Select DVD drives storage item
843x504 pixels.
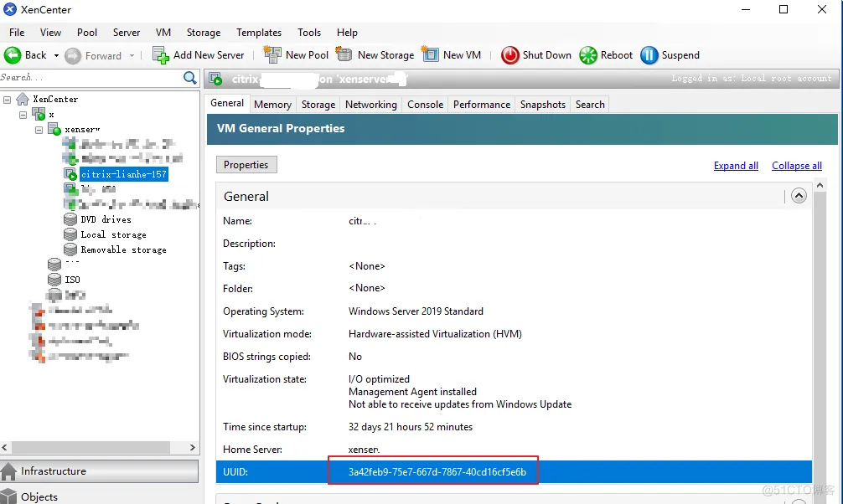pyautogui.click(x=106, y=219)
